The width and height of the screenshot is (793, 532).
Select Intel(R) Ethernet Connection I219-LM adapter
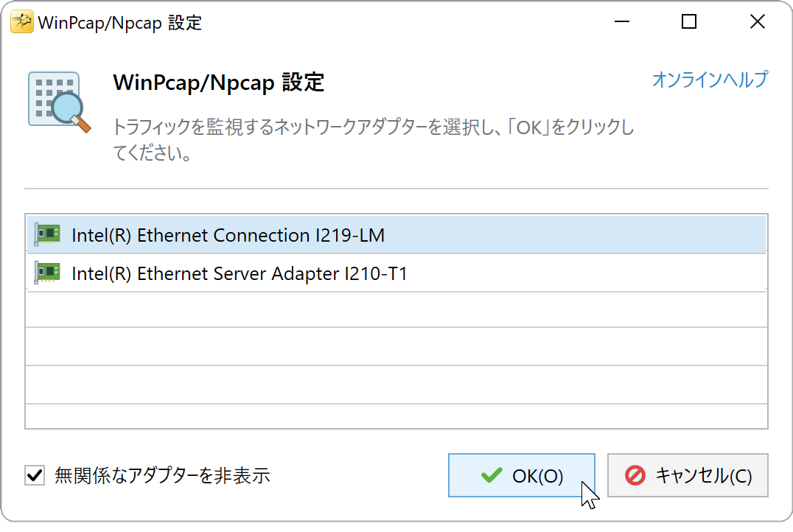(396, 234)
